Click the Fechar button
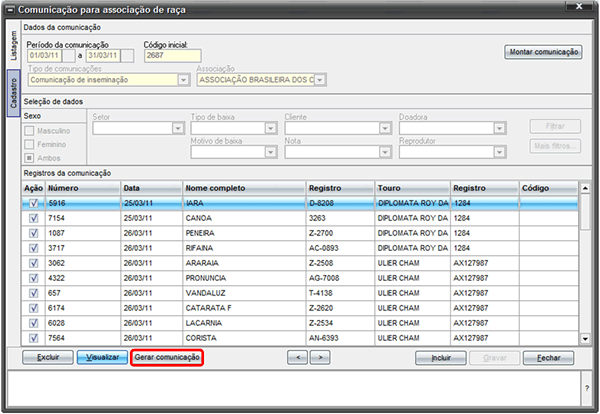 point(548,358)
